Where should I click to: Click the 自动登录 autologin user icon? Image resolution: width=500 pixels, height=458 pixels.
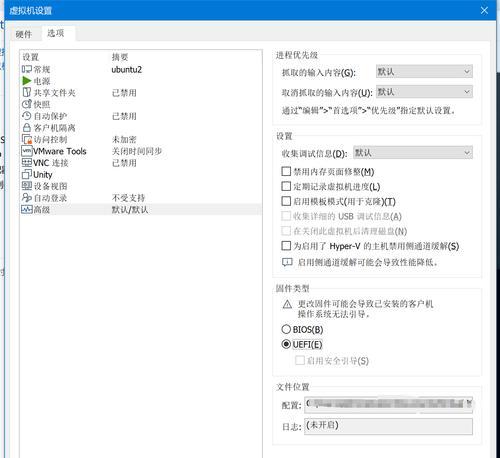tap(27, 198)
